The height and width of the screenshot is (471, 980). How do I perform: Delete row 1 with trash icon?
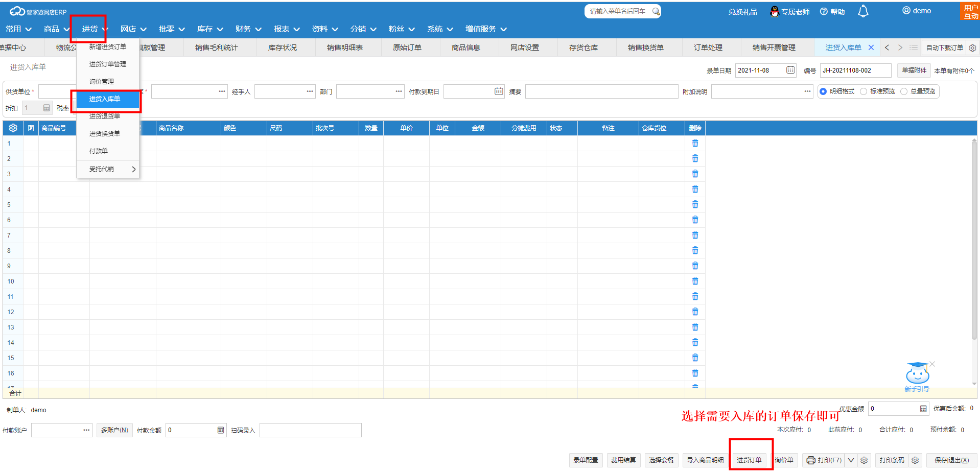[695, 144]
